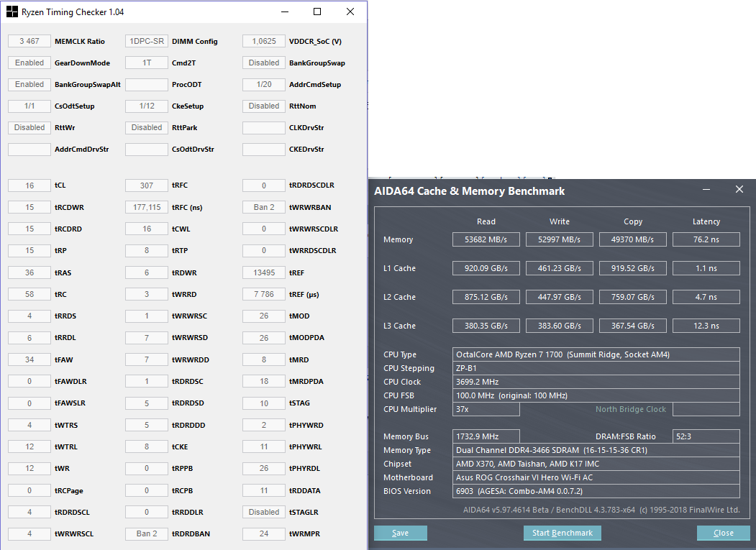The width and height of the screenshot is (756, 550).
Task: Close AIDA64 window with X icon
Action: tap(739, 189)
